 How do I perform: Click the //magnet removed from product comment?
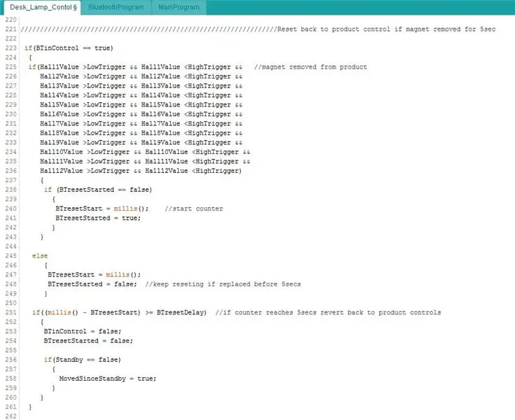coord(310,67)
